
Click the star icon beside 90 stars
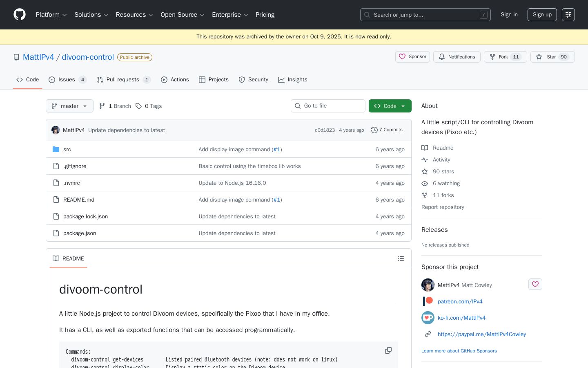tap(425, 172)
